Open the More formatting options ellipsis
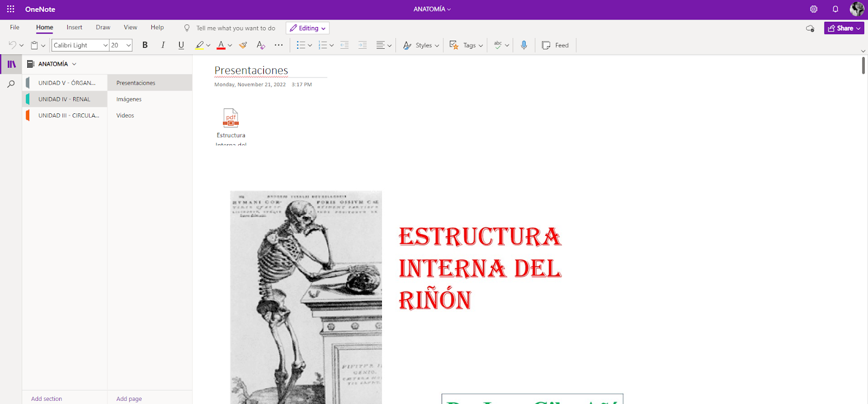 coord(279,45)
